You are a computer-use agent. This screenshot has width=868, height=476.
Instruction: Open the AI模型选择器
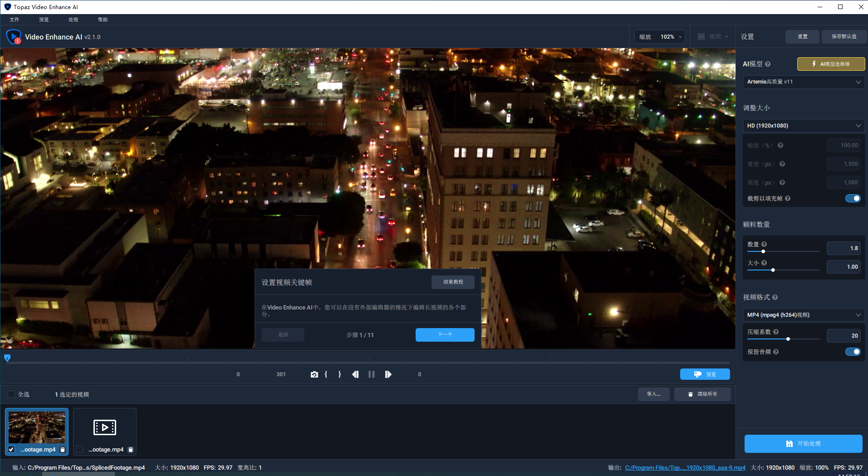831,64
